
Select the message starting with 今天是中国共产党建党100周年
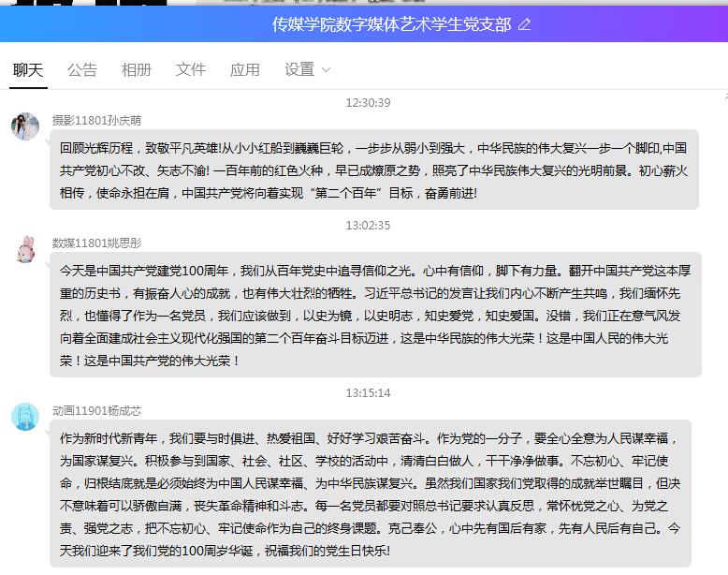click(374, 315)
